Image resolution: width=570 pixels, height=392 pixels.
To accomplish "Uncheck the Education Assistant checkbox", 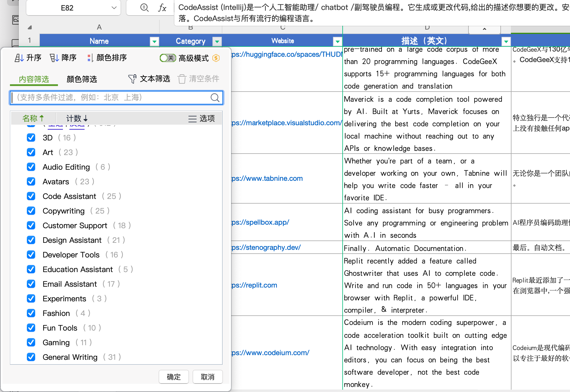I will [31, 269].
